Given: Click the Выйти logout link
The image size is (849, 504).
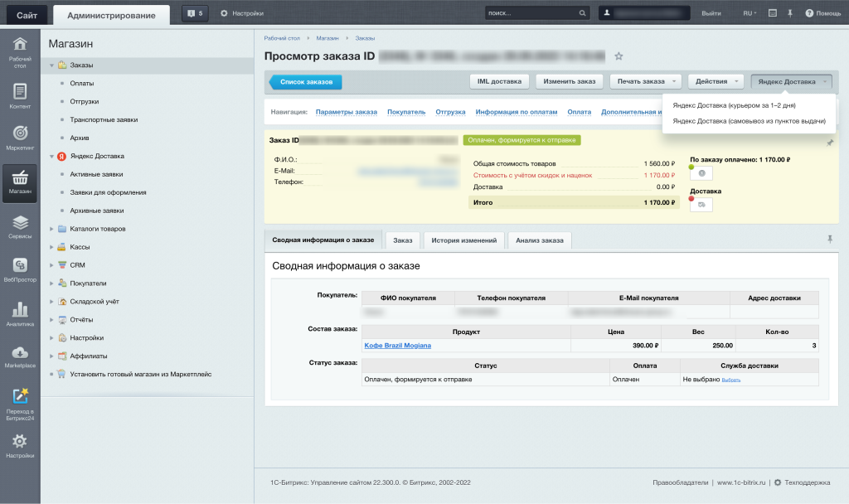Looking at the screenshot, I should point(711,13).
